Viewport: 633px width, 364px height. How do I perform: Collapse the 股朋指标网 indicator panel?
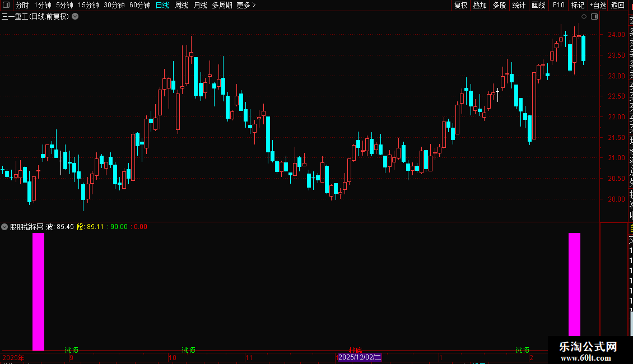point(4,227)
